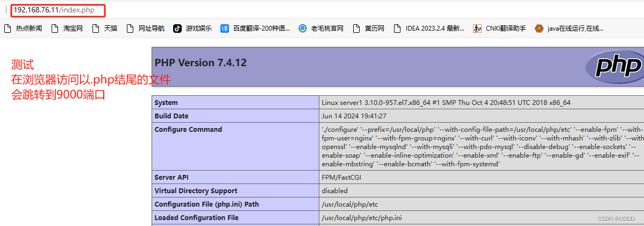
Task: Open the 网址导航 bookmark
Action: click(x=145, y=29)
